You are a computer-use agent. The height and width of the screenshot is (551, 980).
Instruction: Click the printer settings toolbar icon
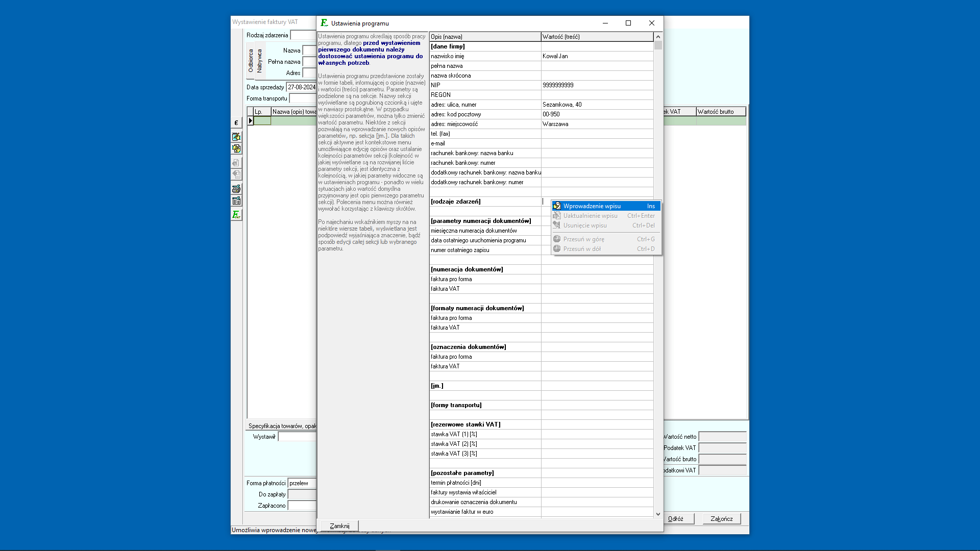click(x=236, y=189)
